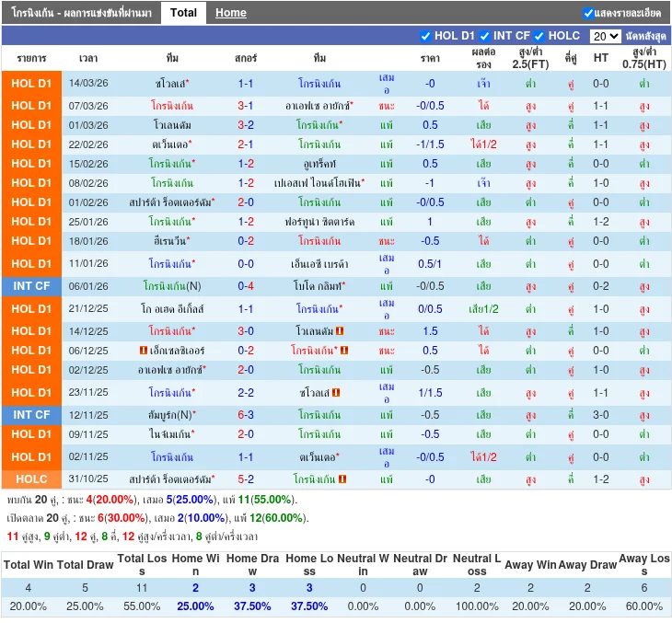Click the Total Win header cell

(x=29, y=565)
